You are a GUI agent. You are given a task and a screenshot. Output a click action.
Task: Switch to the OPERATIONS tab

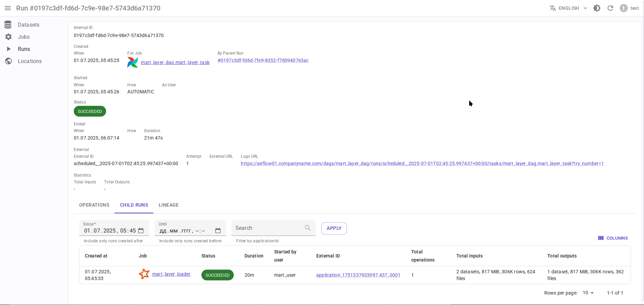94,205
